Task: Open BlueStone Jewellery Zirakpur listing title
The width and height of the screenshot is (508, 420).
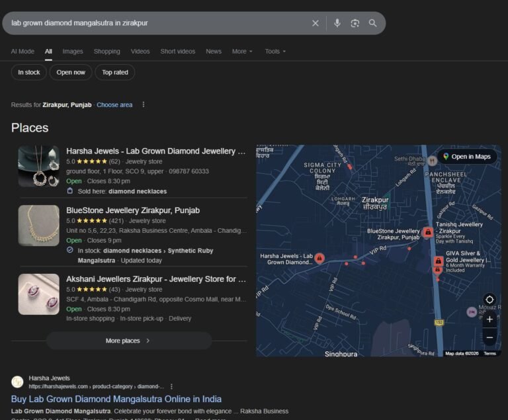Action: pyautogui.click(x=133, y=210)
